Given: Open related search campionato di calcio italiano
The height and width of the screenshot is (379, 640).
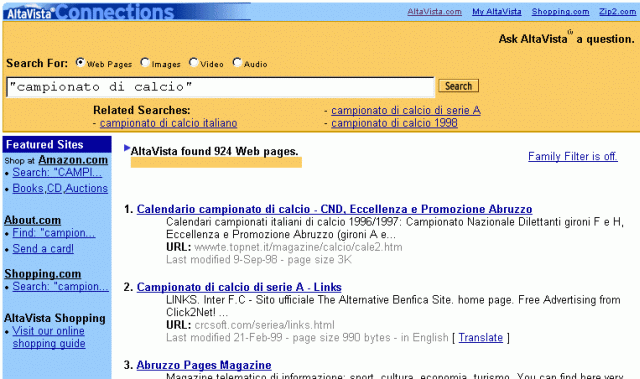Looking at the screenshot, I should click(169, 123).
